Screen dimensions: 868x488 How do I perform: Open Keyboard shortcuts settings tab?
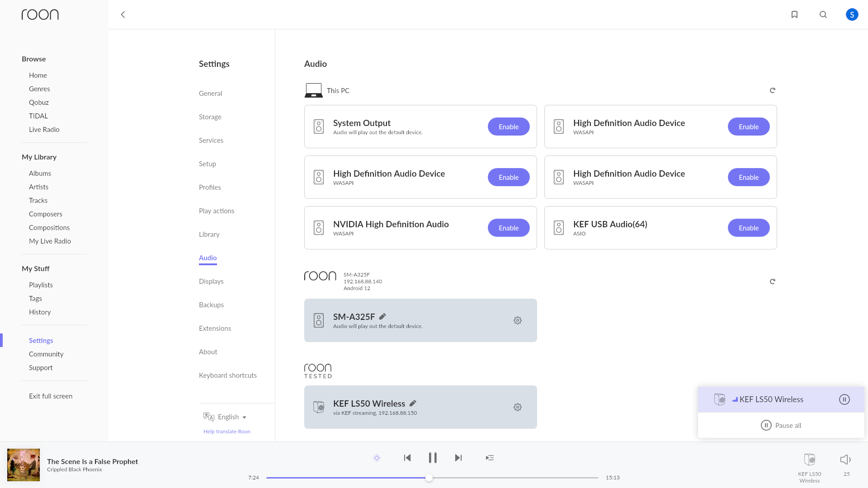(228, 375)
